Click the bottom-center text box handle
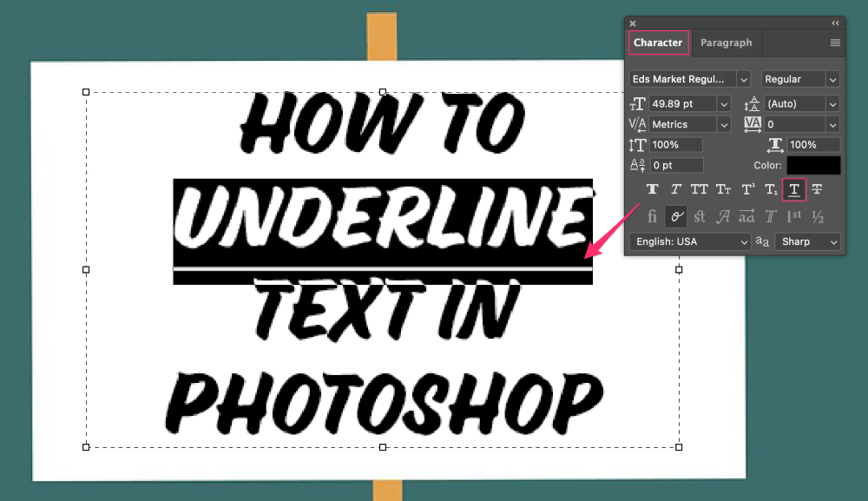The image size is (868, 501). [383, 447]
